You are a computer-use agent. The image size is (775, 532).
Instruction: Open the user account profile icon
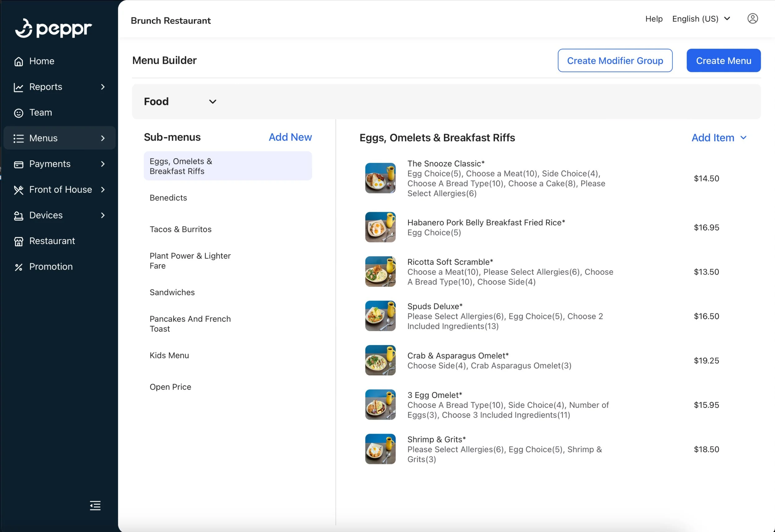coord(752,19)
